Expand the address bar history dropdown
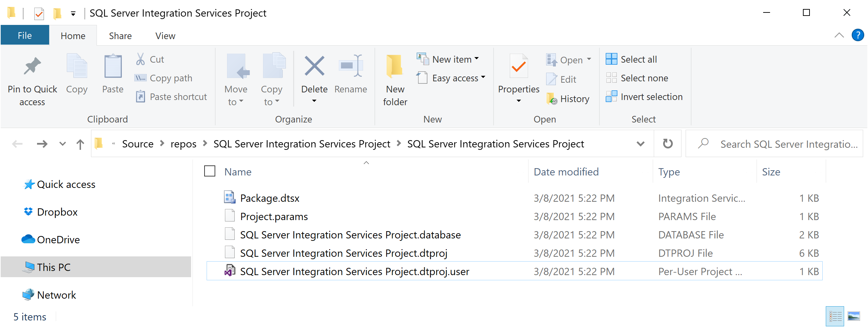This screenshot has height=327, width=868. click(x=641, y=144)
